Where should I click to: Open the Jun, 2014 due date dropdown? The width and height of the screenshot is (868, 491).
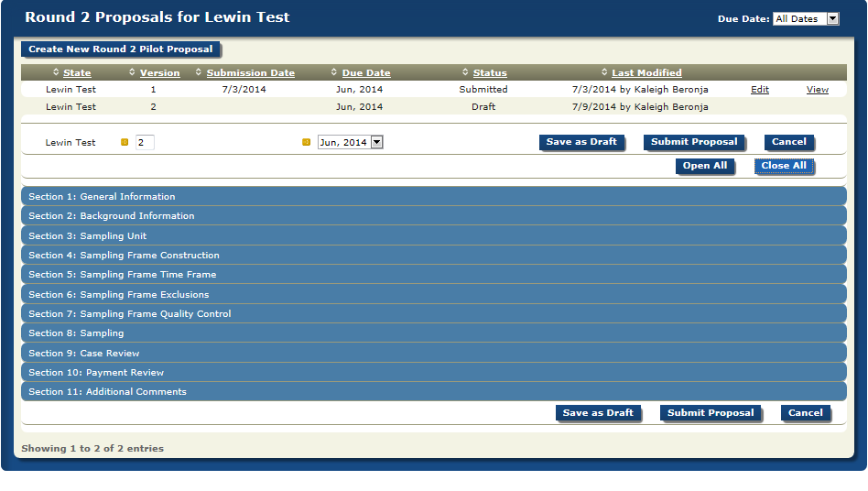pos(351,142)
